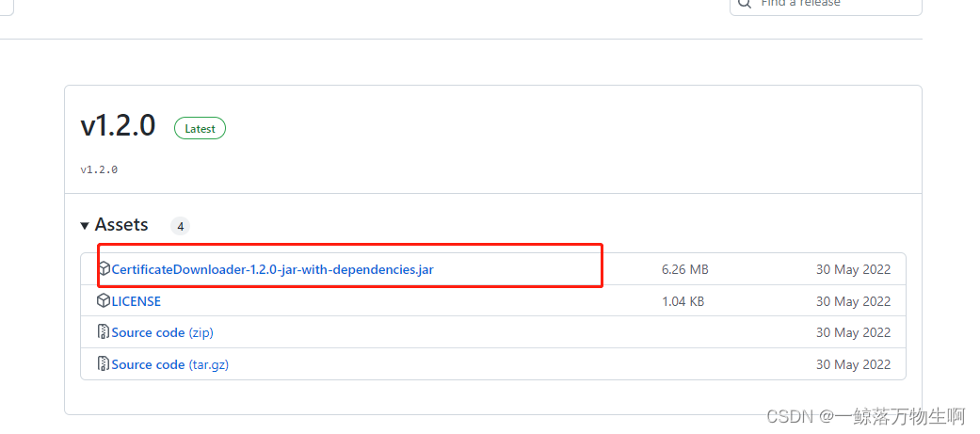Click the 1.04 KB file size

(x=683, y=301)
